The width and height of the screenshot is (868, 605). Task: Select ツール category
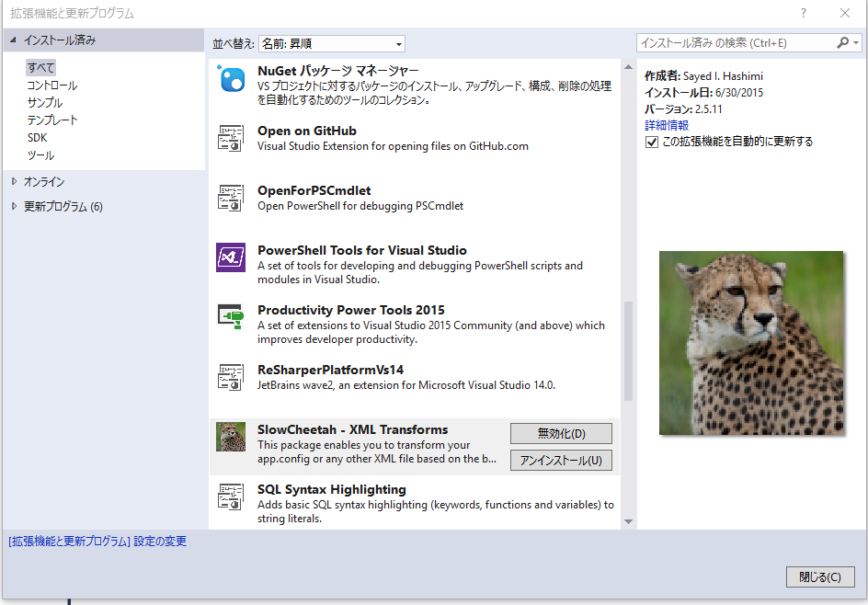[x=41, y=155]
